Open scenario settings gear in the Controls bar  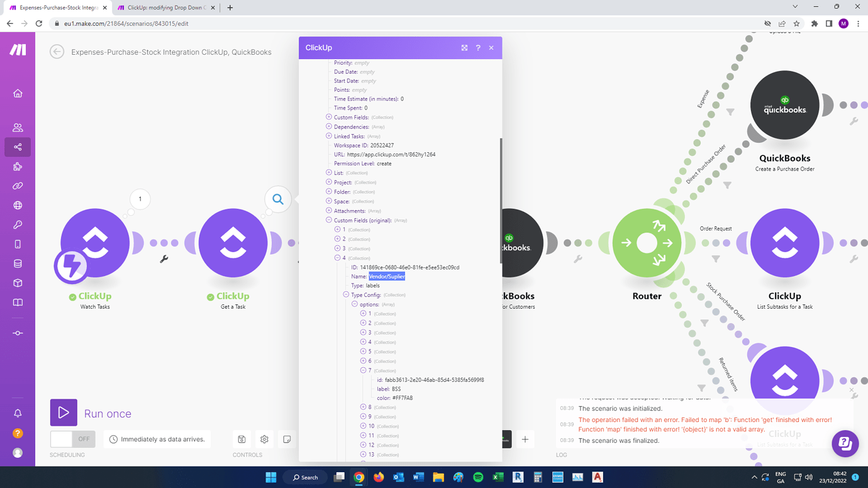[x=264, y=439]
